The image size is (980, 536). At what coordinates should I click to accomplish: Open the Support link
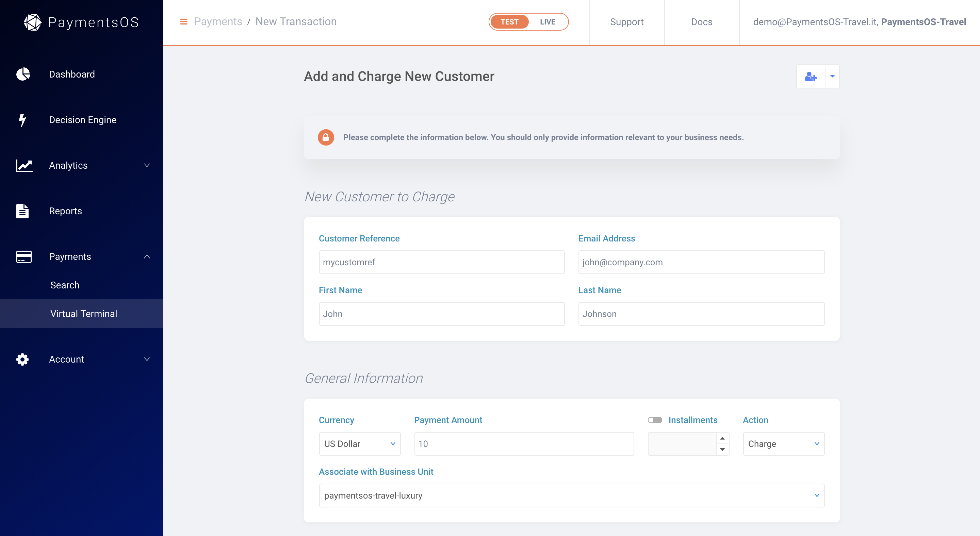627,22
